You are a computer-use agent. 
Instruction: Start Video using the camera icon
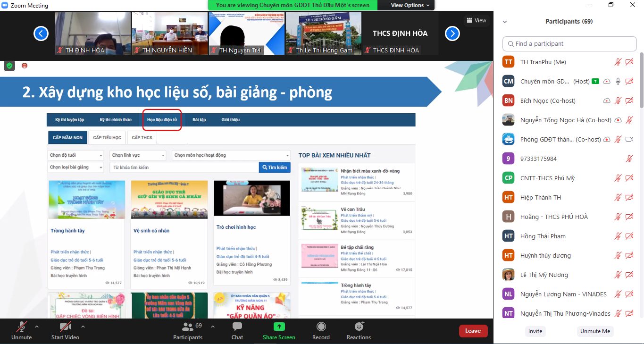tap(65, 327)
